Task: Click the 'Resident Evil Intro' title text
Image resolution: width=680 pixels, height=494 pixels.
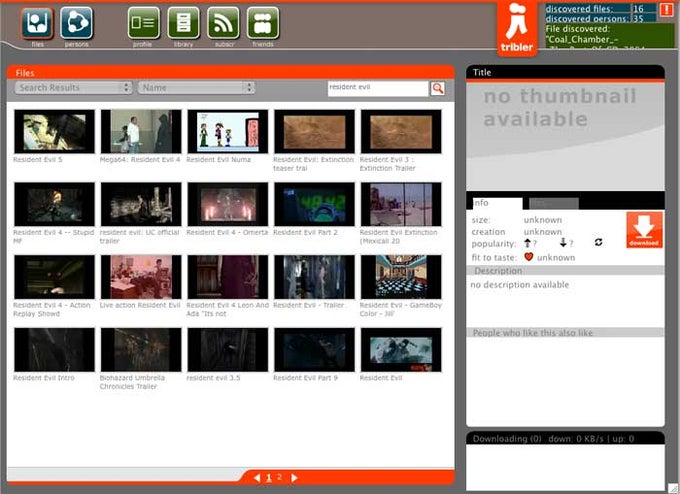Action: 44,378
